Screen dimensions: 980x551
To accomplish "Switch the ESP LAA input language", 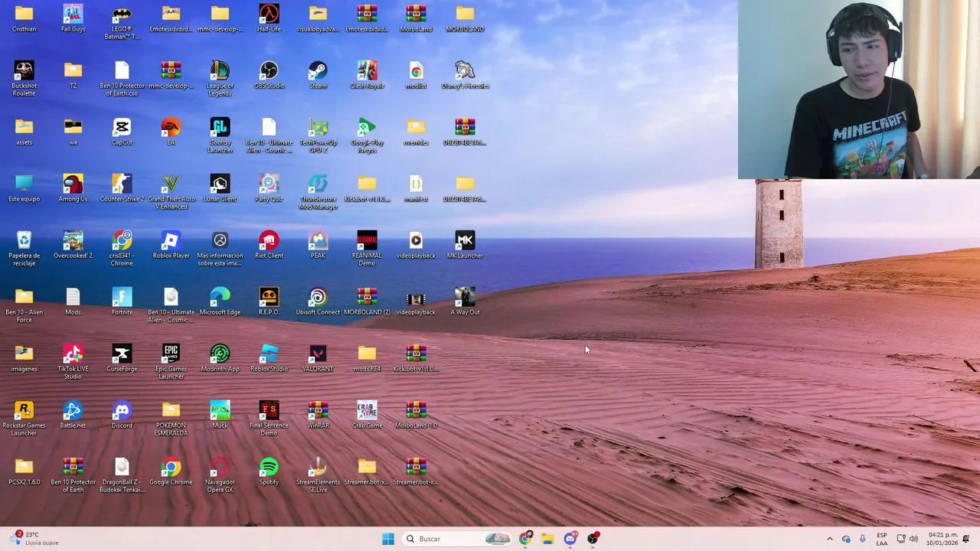I will click(x=882, y=539).
